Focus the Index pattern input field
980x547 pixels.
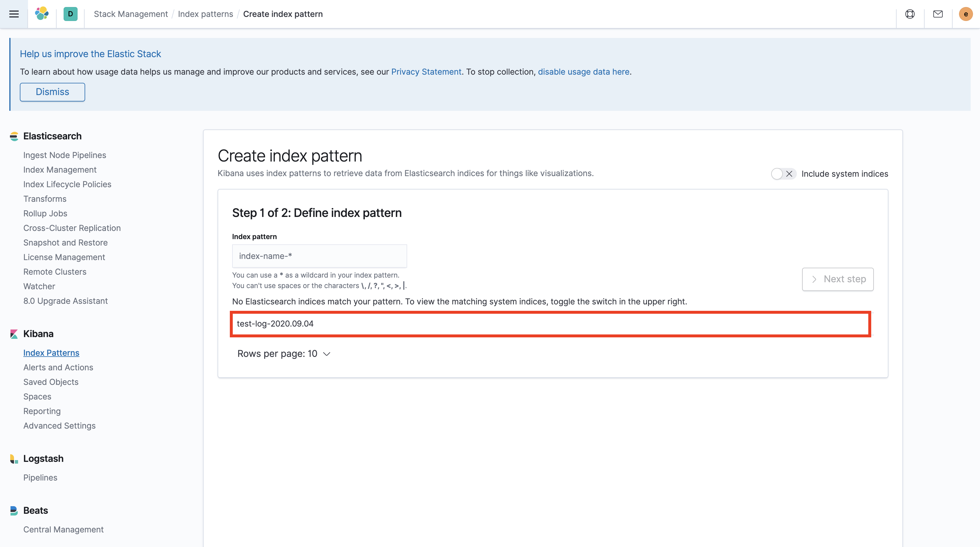coord(319,256)
